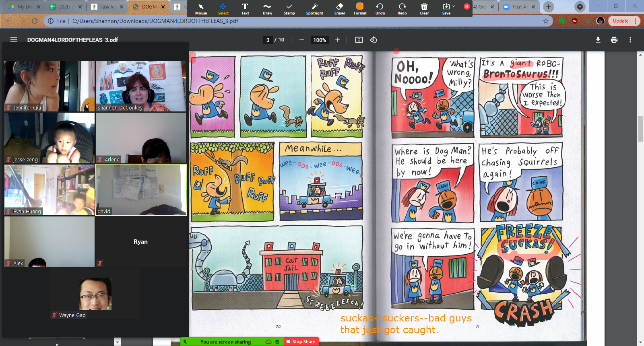Click the address bar file path
The width and height of the screenshot is (644, 346).
pos(155,21)
